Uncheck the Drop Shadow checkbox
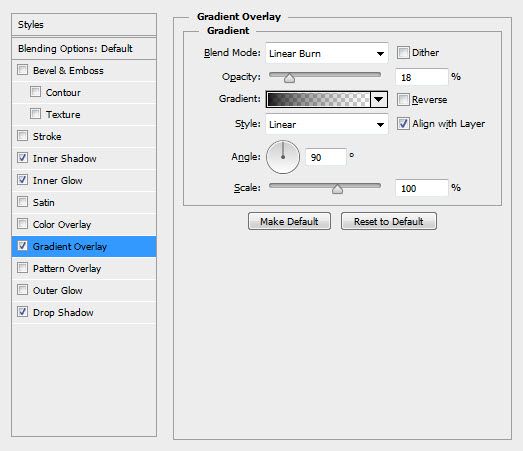The image size is (523, 451). tap(22, 312)
